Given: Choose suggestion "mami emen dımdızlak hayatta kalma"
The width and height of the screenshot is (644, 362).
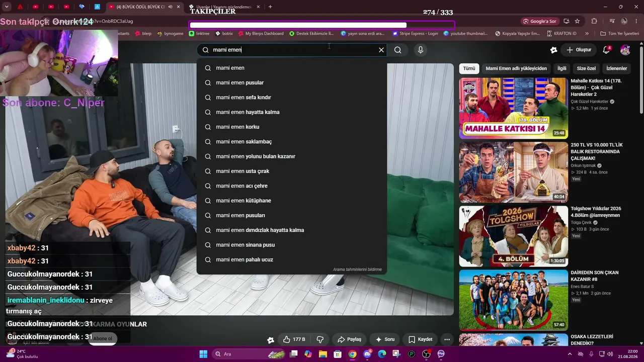Looking at the screenshot, I should (292, 230).
